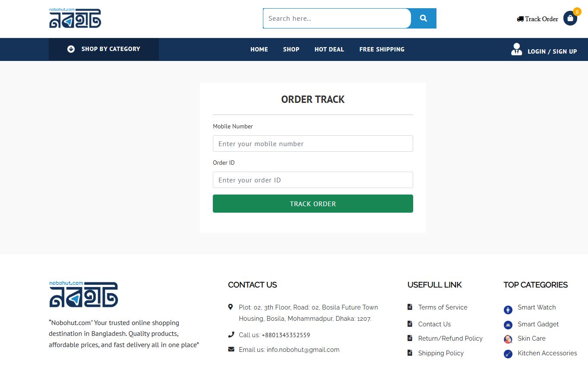This screenshot has width=588, height=383.
Task: Click the Smart Watch category icon
Action: (x=508, y=310)
